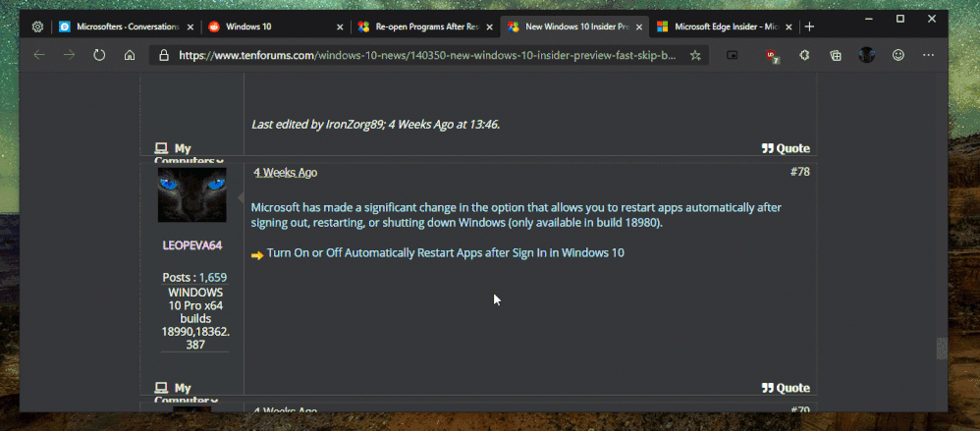This screenshot has height=431, width=980.
Task: Switch to the Microsoft Edge Insider tab
Action: 725,27
